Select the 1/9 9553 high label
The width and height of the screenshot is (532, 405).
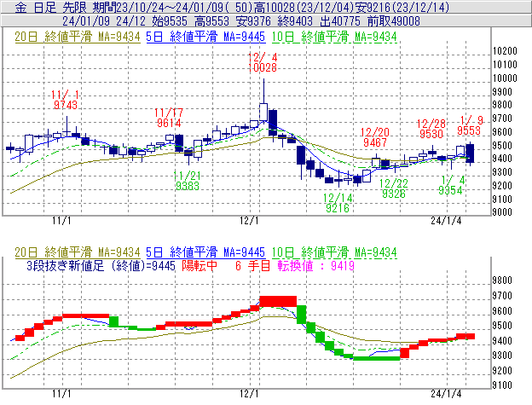pos(470,125)
